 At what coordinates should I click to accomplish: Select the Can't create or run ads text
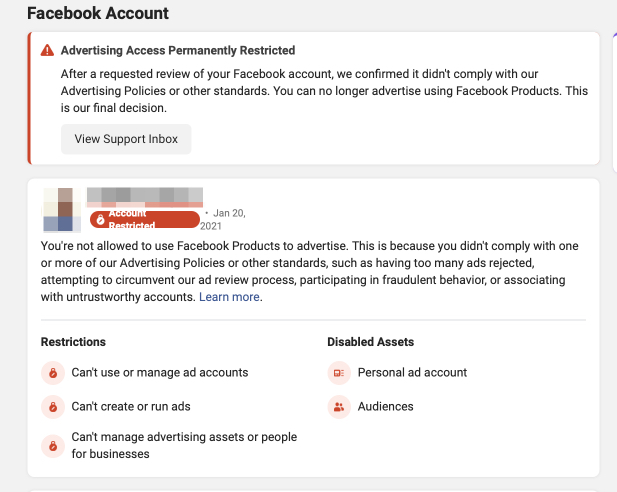tap(131, 406)
